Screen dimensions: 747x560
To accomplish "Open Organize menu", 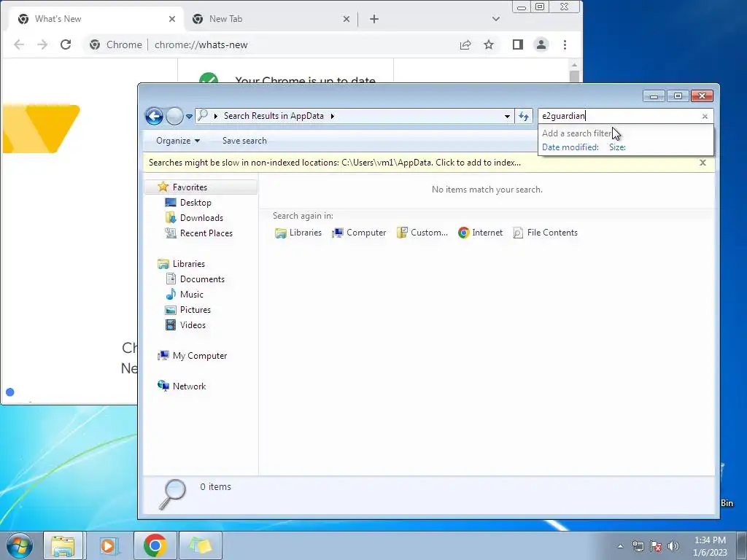I will pyautogui.click(x=178, y=141).
